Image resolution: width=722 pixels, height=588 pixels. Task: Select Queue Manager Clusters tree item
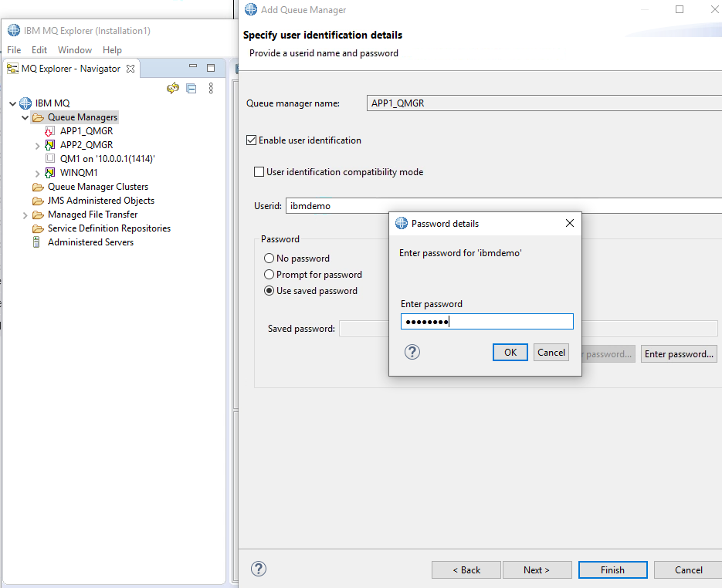pyautogui.click(x=98, y=187)
